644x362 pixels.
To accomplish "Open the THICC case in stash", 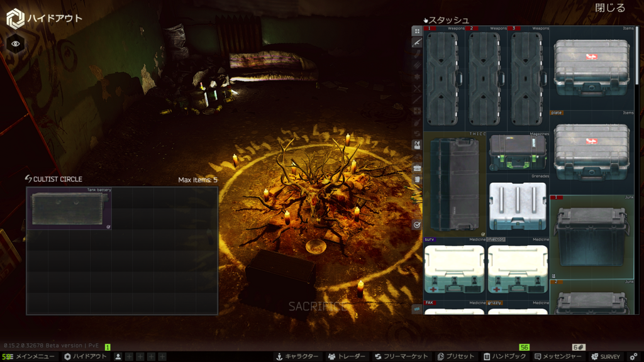I will (455, 184).
